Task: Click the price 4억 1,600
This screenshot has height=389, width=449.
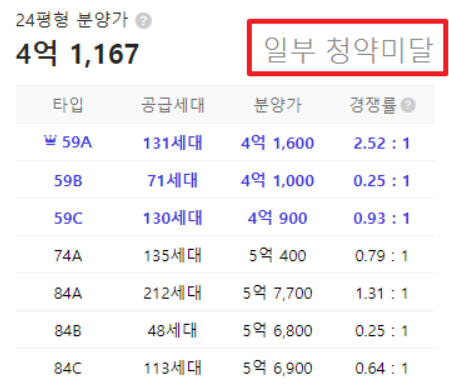Action: coord(277,143)
